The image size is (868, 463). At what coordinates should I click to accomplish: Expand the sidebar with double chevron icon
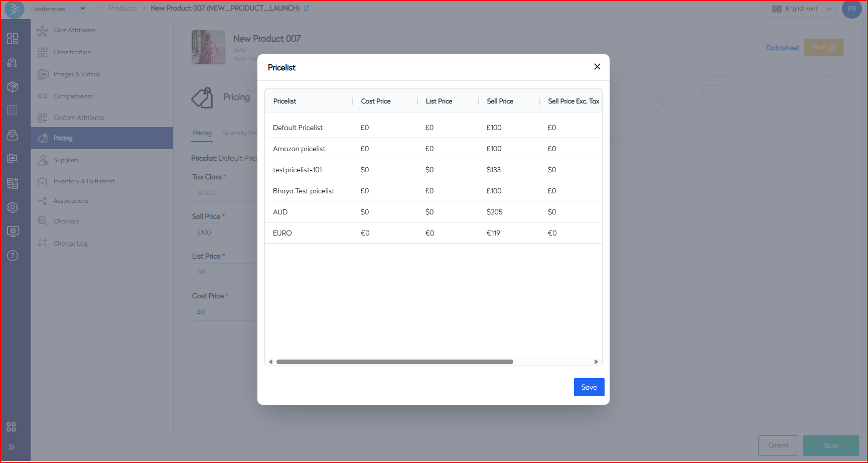point(12,447)
